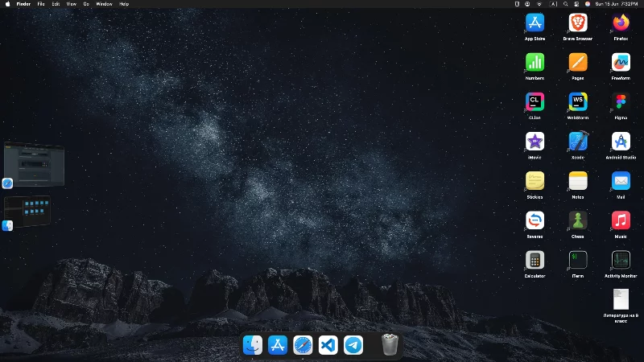Open the File menu
The width and height of the screenshot is (644, 362).
click(x=41, y=4)
